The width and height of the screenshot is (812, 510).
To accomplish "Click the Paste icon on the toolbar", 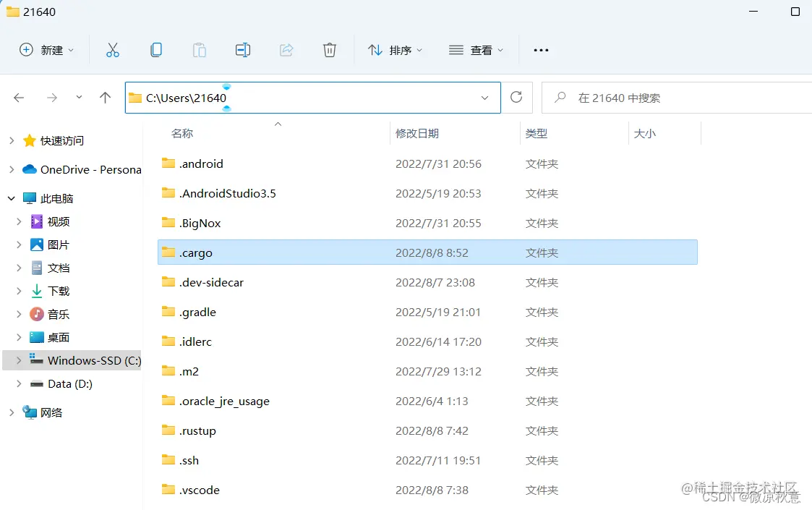I will (199, 50).
